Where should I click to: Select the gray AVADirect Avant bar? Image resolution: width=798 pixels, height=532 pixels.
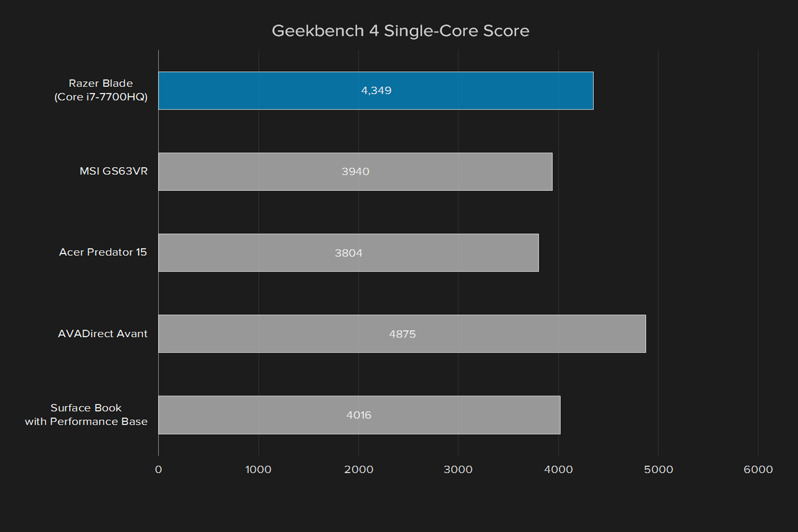402,334
